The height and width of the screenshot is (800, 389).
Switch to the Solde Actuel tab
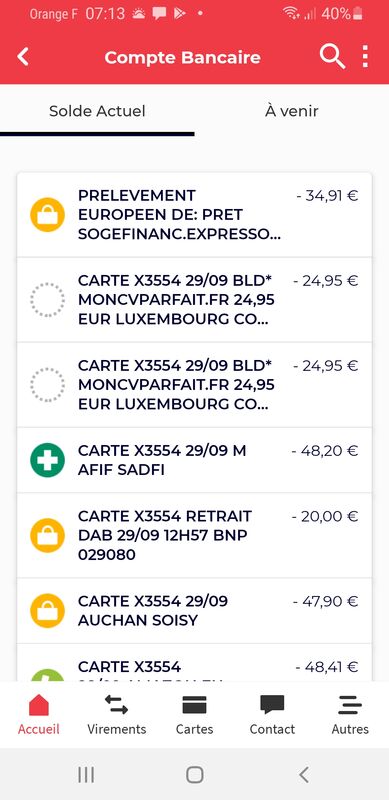(x=97, y=111)
